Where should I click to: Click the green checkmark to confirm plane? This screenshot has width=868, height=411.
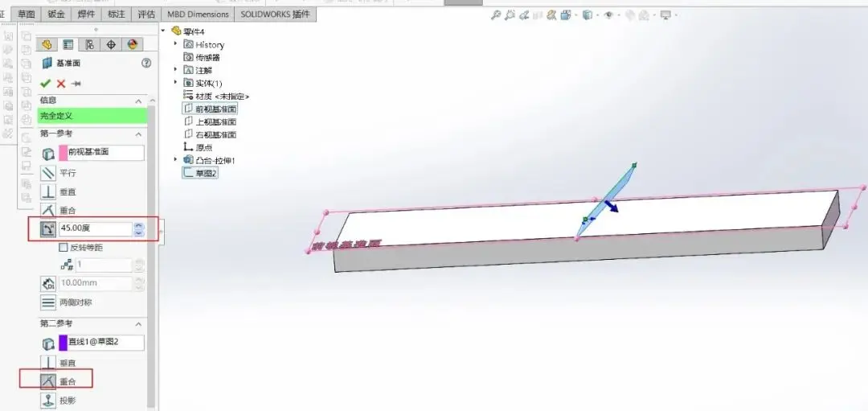(46, 84)
